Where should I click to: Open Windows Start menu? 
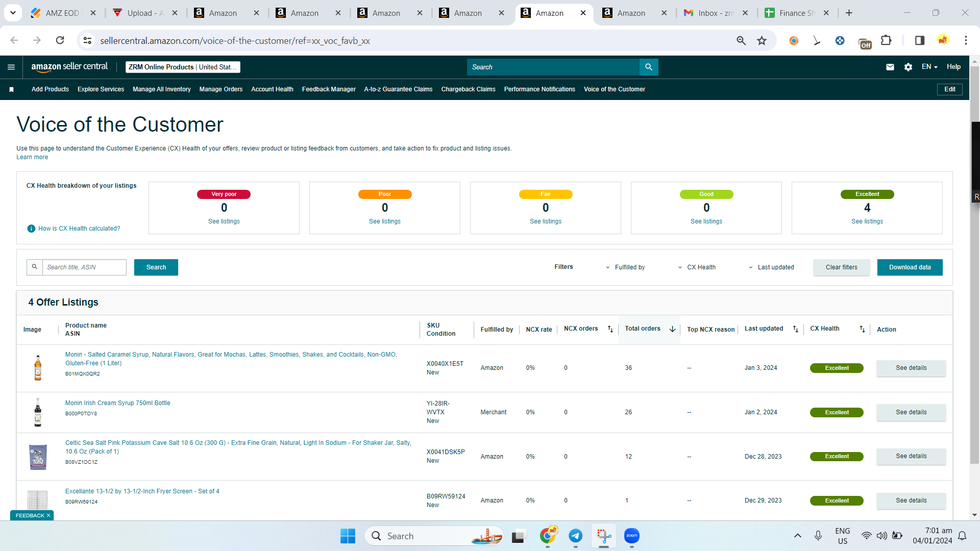348,536
